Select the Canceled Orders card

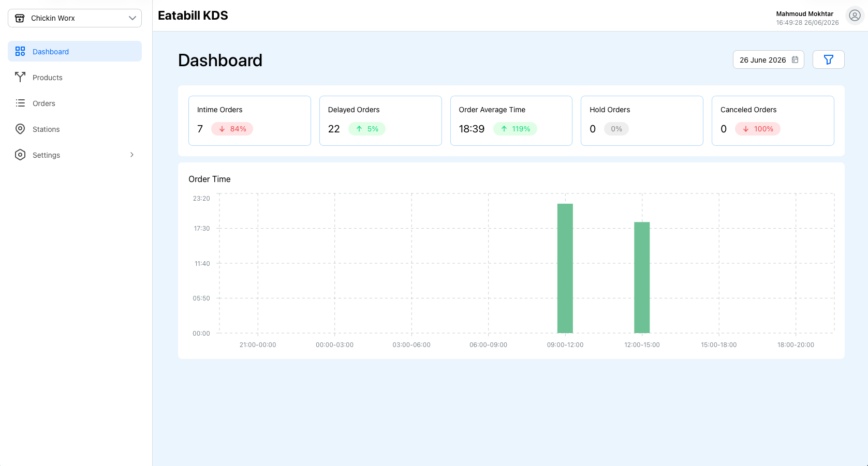(x=773, y=121)
